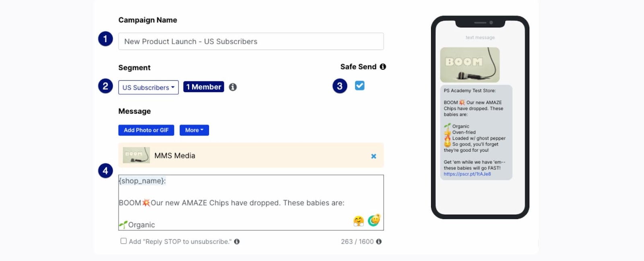This screenshot has width=644, height=261.
Task: Click the BOOM image in phone preview
Action: [x=470, y=65]
